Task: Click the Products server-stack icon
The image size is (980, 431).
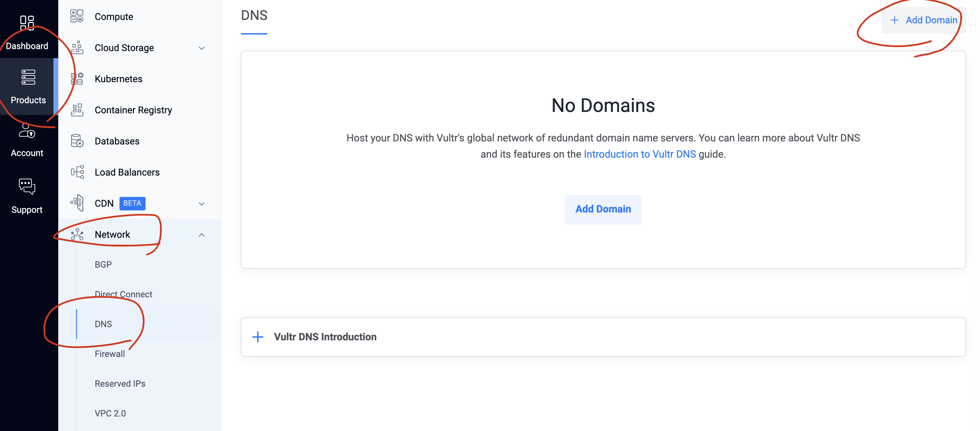Action: 28,77
